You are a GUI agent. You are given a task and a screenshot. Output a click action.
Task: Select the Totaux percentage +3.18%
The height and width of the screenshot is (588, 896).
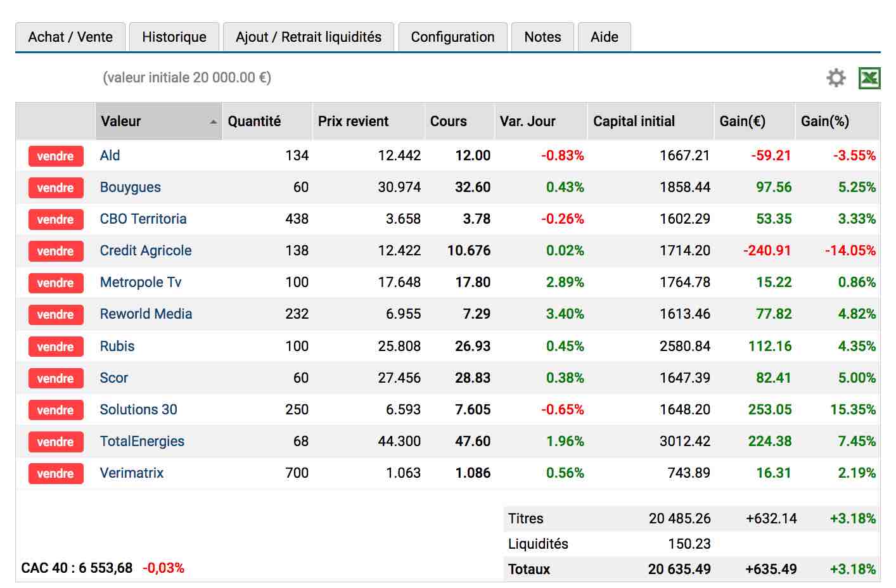pos(853,569)
